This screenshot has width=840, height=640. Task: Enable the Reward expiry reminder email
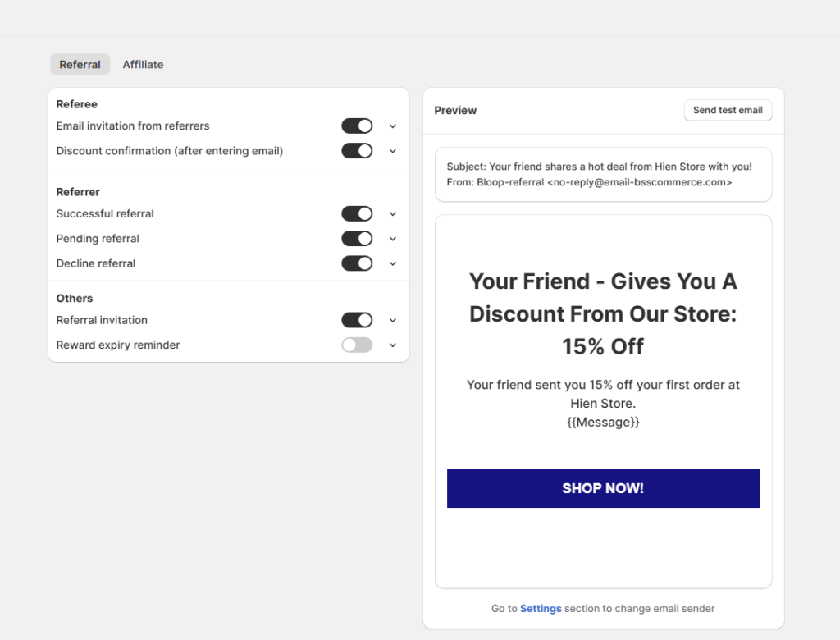tap(357, 345)
